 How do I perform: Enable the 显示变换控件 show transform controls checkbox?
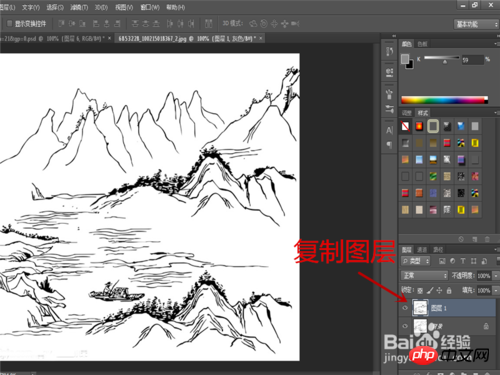[x=9, y=23]
